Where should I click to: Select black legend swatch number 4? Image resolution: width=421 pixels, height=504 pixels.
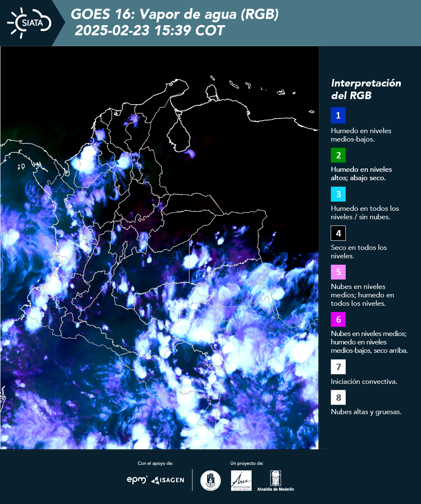pyautogui.click(x=338, y=233)
